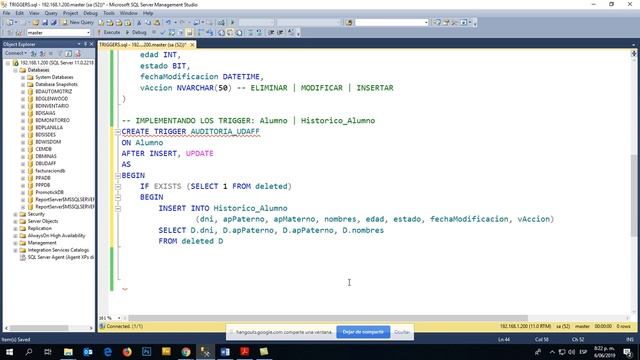Open Firefox from the taskbar
The image size is (640, 360).
tap(127, 351)
